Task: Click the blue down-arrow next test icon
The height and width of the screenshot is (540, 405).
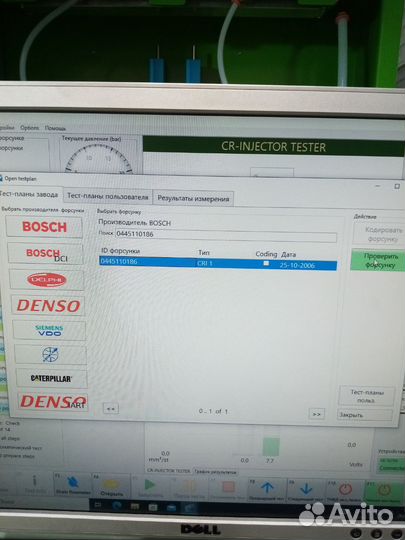Action: pyautogui.click(x=306, y=489)
